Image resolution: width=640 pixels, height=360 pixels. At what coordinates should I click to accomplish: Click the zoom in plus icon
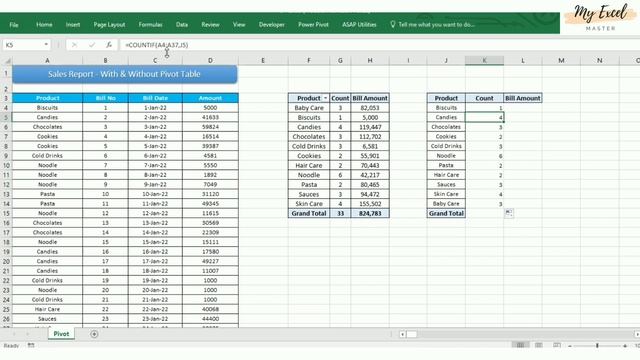coord(625,346)
